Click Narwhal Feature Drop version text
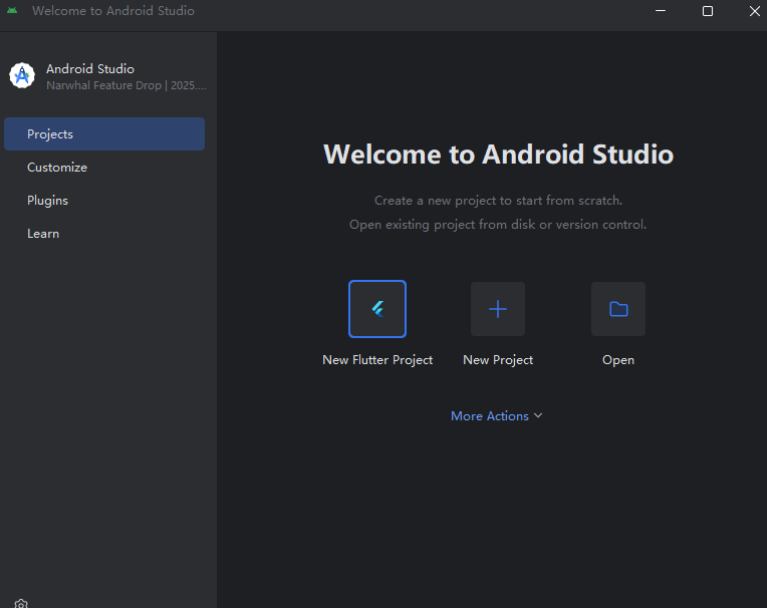This screenshot has height=608, width=767. 126,85
